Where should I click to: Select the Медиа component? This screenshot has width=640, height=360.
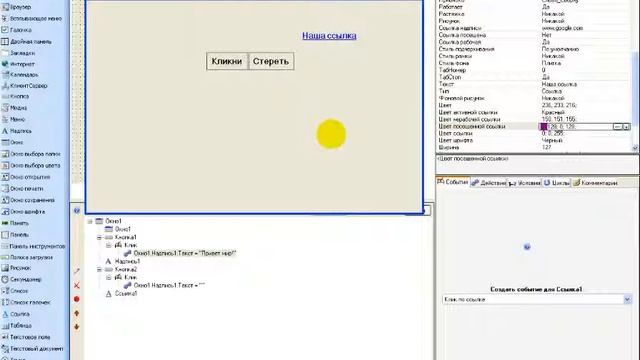tap(14, 108)
